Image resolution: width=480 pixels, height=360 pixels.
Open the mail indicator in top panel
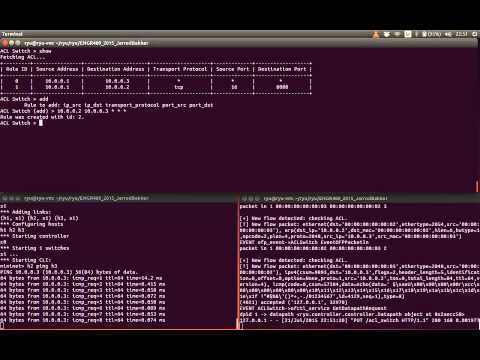408,34
